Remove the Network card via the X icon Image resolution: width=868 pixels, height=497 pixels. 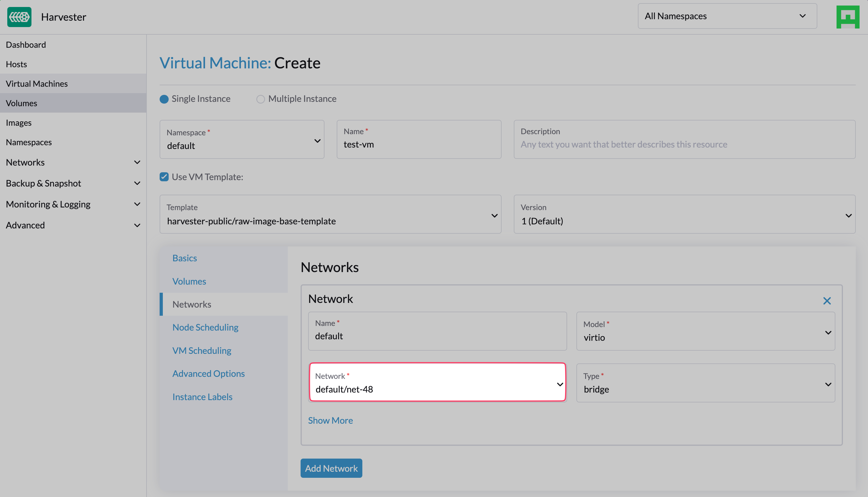(827, 301)
